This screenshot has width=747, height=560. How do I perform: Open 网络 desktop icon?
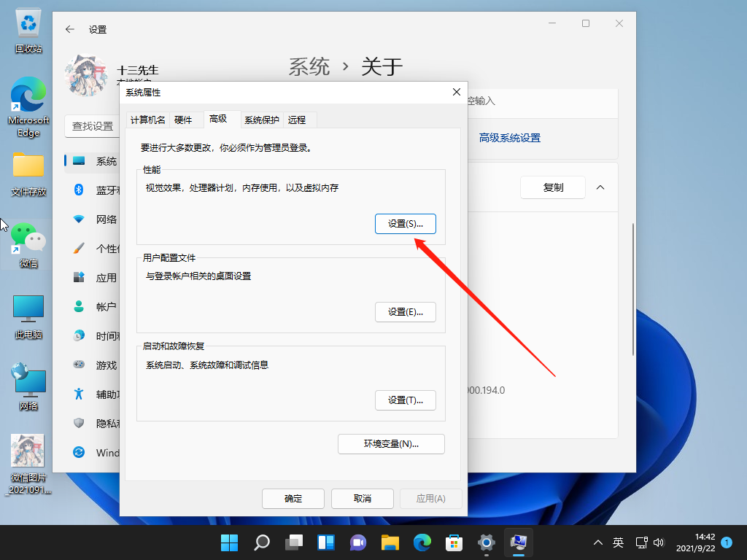click(x=28, y=388)
